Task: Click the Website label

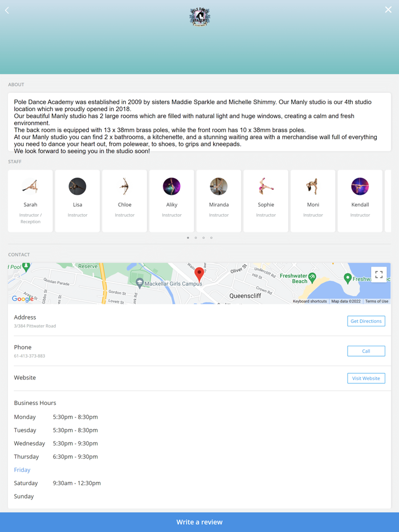Action: coord(25,378)
